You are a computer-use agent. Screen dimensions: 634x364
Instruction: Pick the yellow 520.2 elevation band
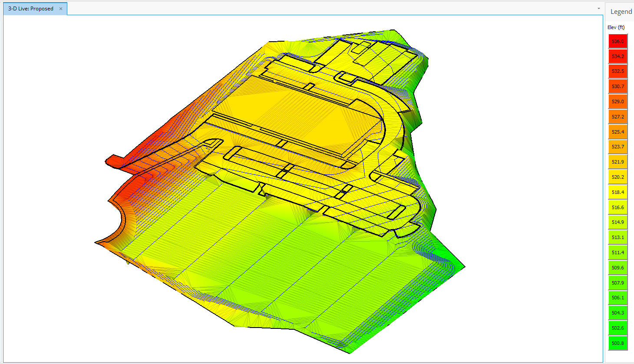617,177
